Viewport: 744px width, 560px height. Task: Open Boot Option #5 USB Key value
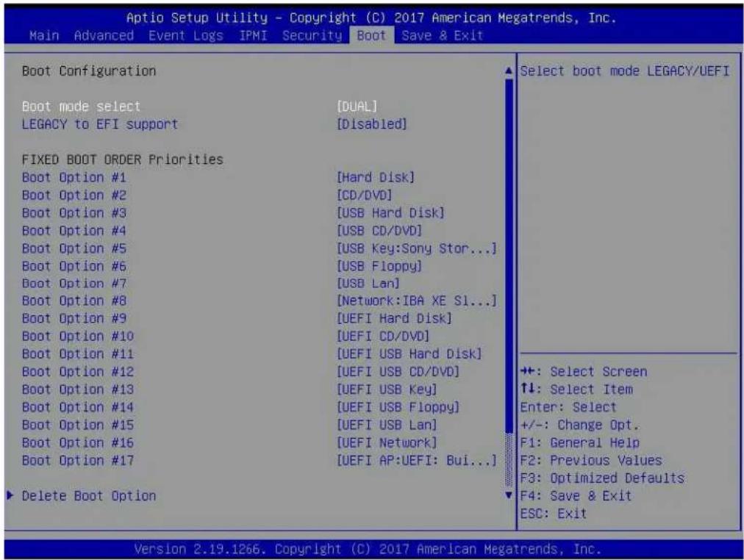click(417, 248)
